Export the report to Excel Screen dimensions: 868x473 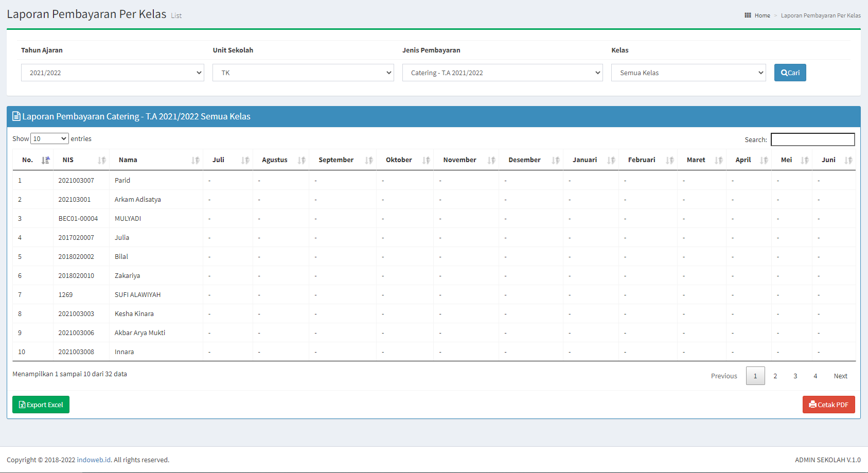[41, 405]
